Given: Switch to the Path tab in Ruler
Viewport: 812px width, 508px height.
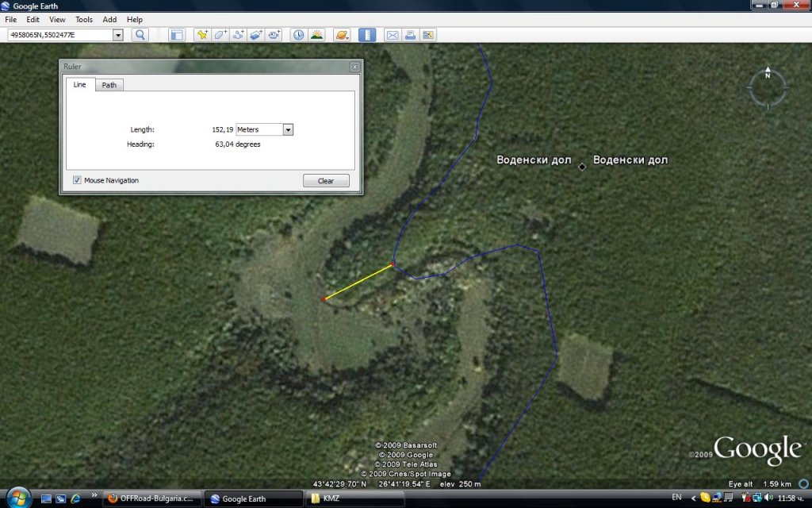Looking at the screenshot, I should tap(109, 85).
